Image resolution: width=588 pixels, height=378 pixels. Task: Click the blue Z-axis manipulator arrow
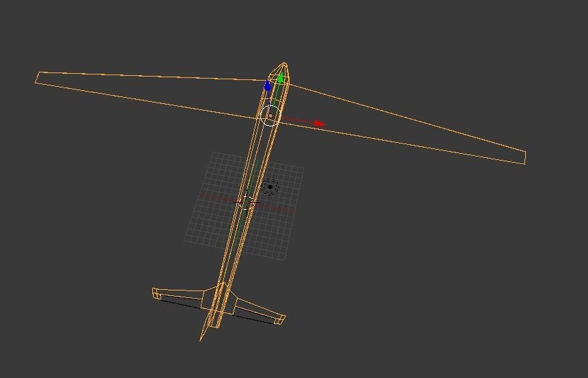pyautogui.click(x=268, y=85)
